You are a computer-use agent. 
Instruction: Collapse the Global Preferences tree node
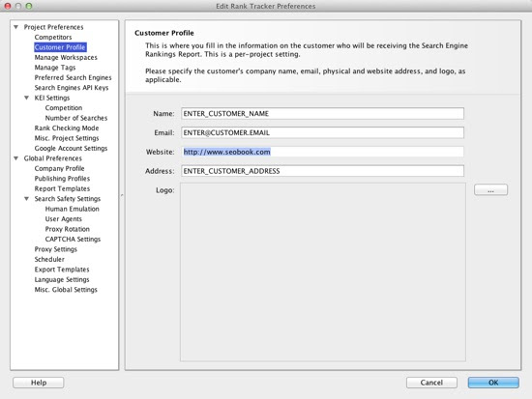[x=15, y=158]
